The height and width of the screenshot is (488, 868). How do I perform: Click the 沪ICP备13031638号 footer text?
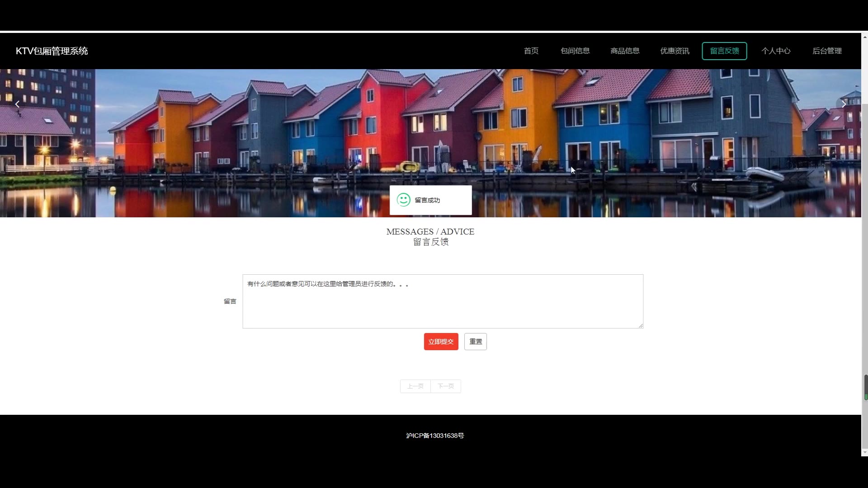coord(435,436)
